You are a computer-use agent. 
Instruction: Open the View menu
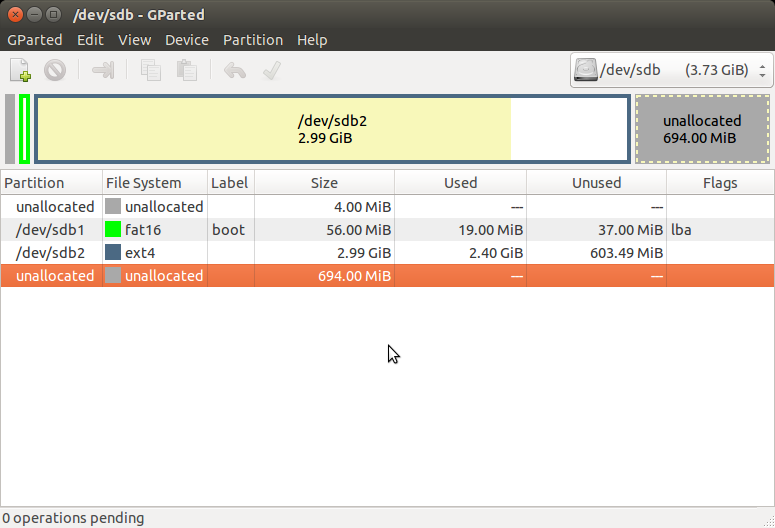click(x=134, y=40)
